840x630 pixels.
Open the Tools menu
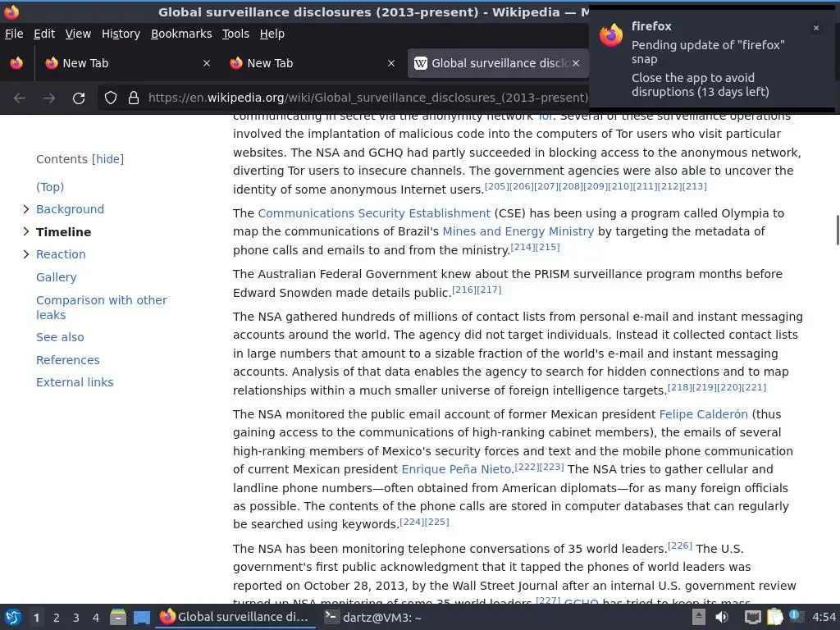(235, 34)
